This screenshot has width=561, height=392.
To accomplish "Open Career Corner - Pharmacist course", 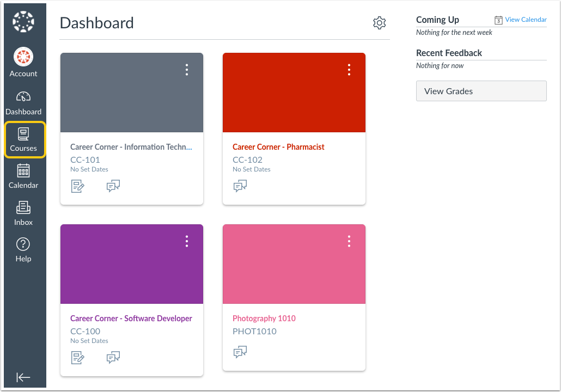I will (x=278, y=146).
